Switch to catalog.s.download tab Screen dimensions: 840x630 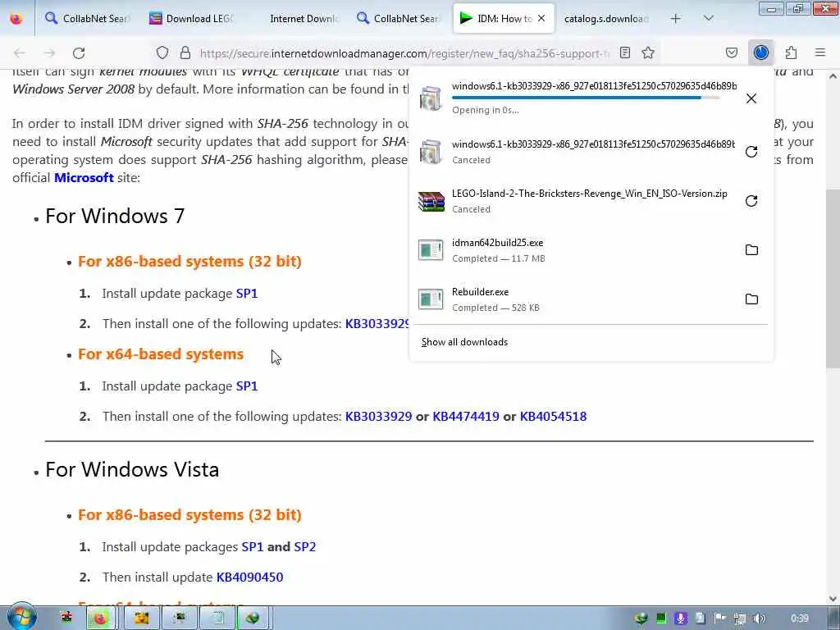(x=606, y=18)
